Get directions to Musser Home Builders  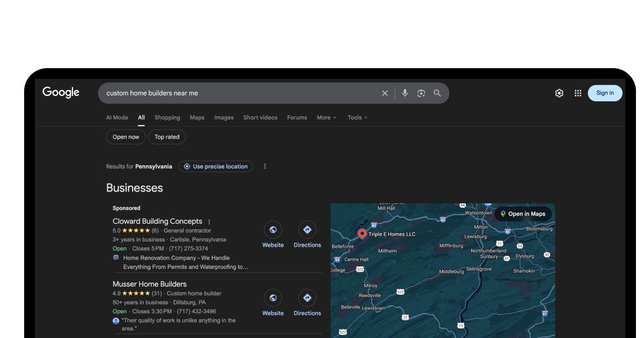(x=307, y=298)
